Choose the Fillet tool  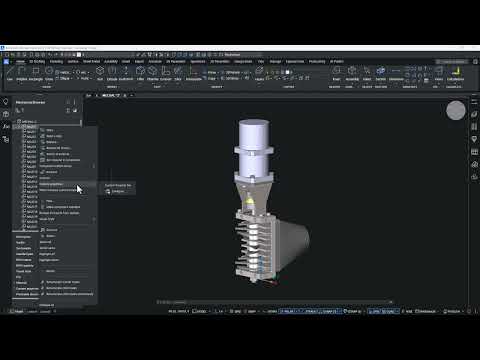pyautogui.click(x=140, y=73)
